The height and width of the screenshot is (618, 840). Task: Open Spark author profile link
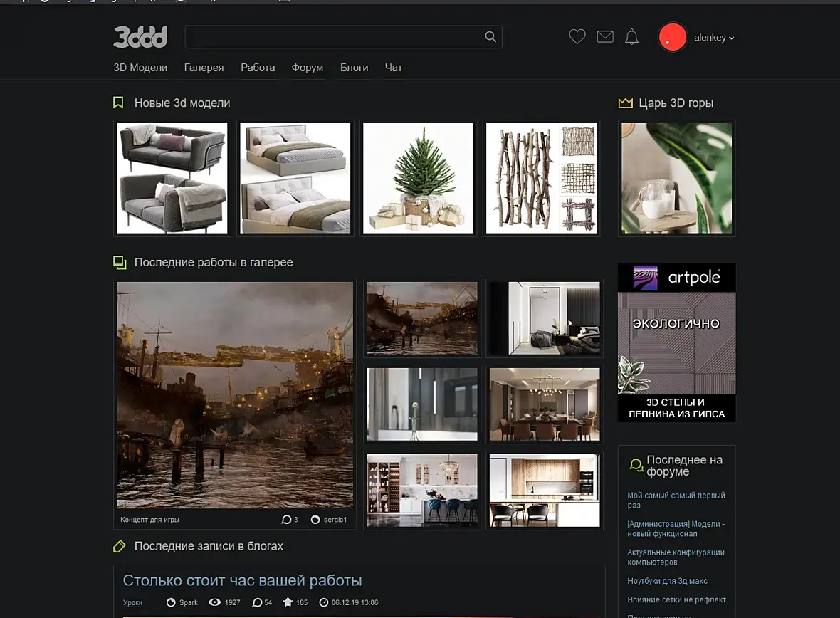click(189, 602)
